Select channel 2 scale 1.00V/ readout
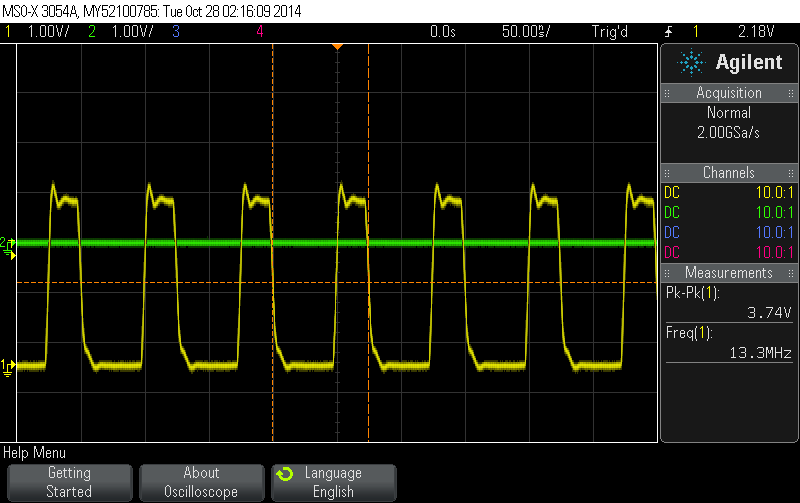This screenshot has width=800, height=503. [132, 32]
